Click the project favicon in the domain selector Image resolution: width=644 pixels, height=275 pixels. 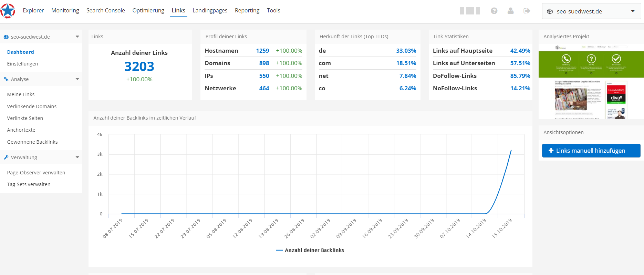(550, 11)
